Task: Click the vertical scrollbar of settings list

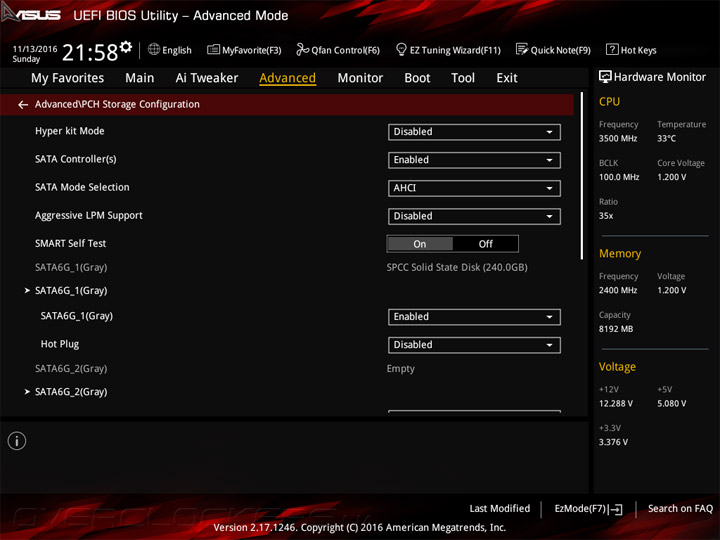Action: coord(582,176)
